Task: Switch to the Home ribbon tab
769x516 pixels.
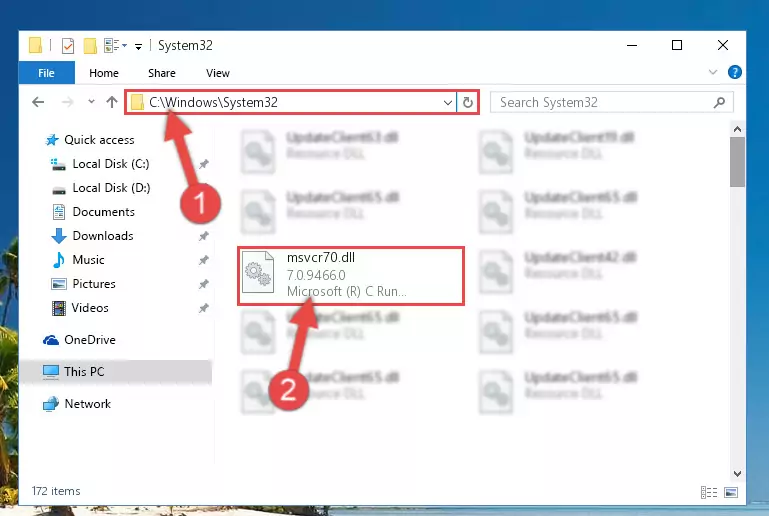Action: [104, 73]
